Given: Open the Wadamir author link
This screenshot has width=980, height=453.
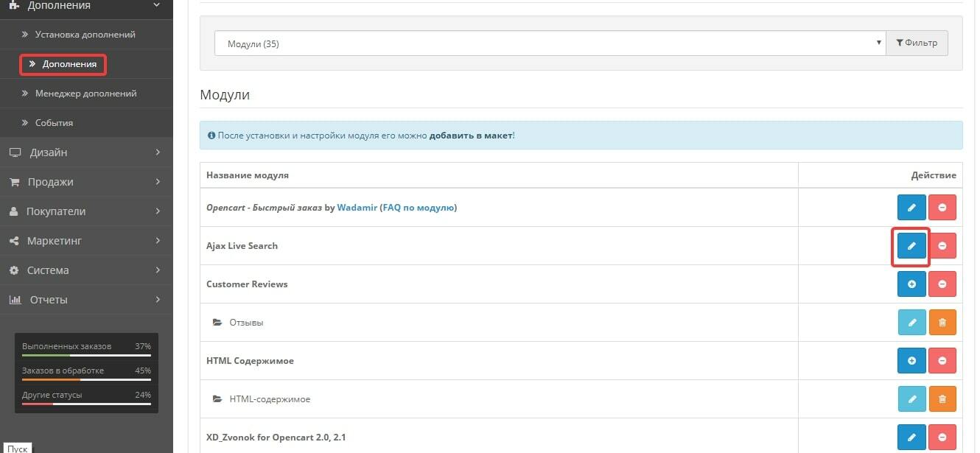Looking at the screenshot, I should [x=357, y=208].
